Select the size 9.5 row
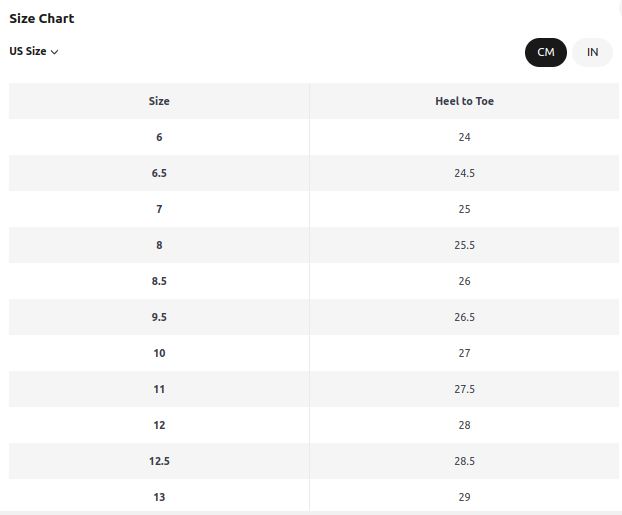The image size is (622, 515). [314, 317]
